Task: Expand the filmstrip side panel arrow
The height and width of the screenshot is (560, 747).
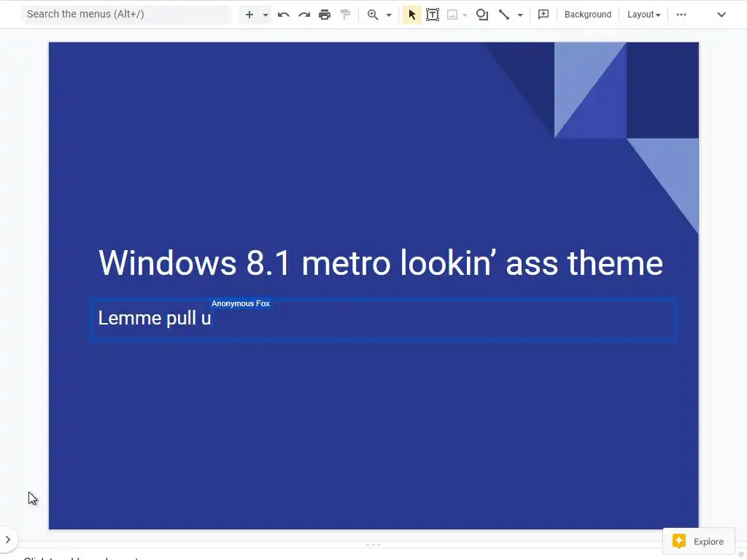Action: click(x=8, y=540)
